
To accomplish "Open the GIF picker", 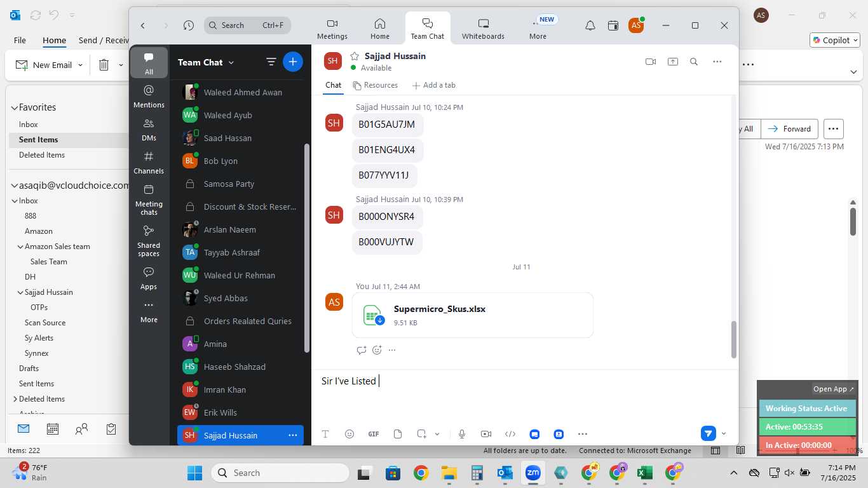I will point(374,434).
